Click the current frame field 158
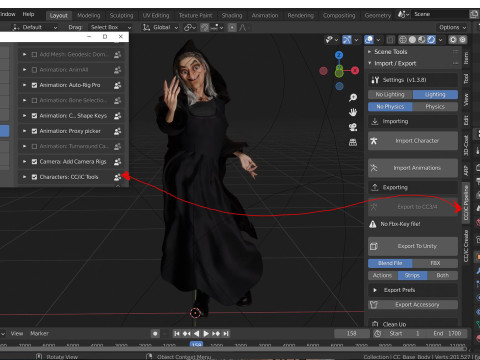 pyautogui.click(x=352, y=333)
